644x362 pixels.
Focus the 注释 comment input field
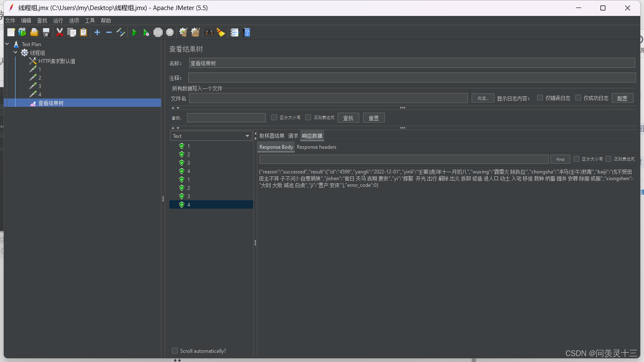[x=412, y=78]
